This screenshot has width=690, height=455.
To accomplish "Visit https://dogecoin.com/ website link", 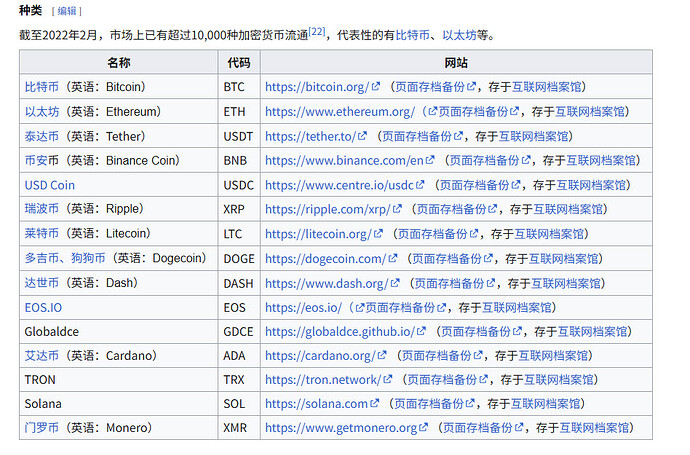I will click(331, 258).
